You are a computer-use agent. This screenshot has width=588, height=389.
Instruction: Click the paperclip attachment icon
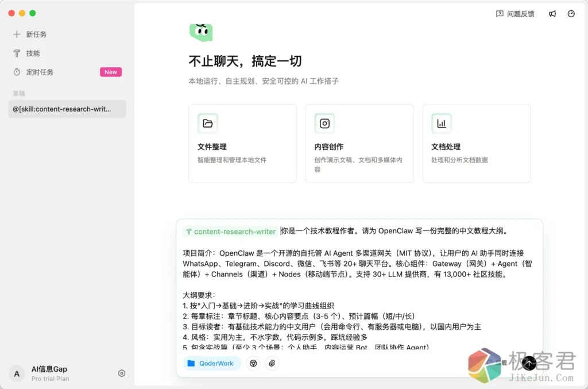272,363
